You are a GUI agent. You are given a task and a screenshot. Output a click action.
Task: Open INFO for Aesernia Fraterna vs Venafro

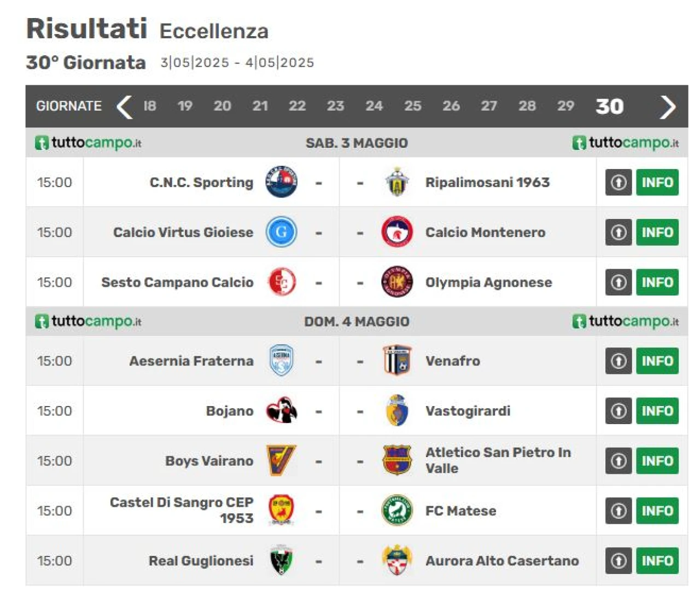tap(657, 361)
